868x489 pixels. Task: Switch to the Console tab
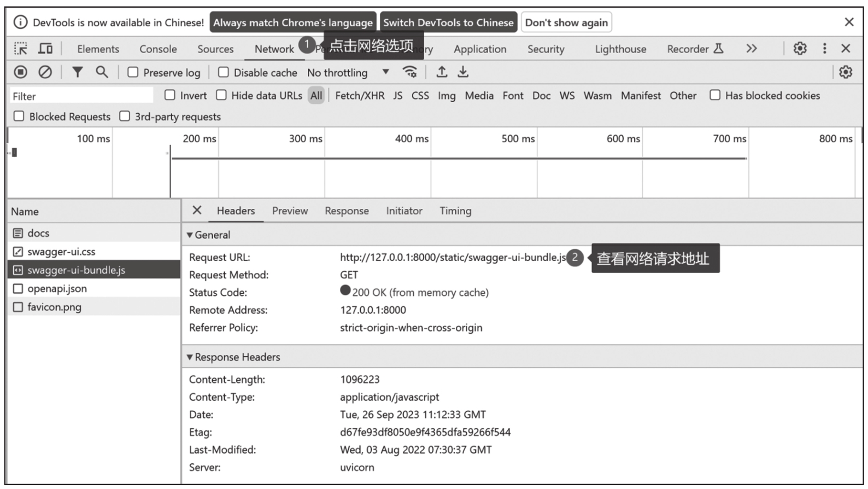158,49
